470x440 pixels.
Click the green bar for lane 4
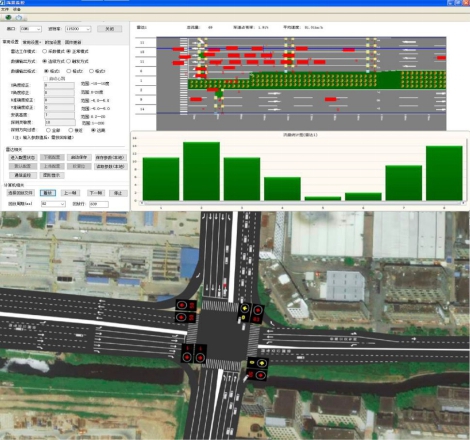click(x=282, y=189)
